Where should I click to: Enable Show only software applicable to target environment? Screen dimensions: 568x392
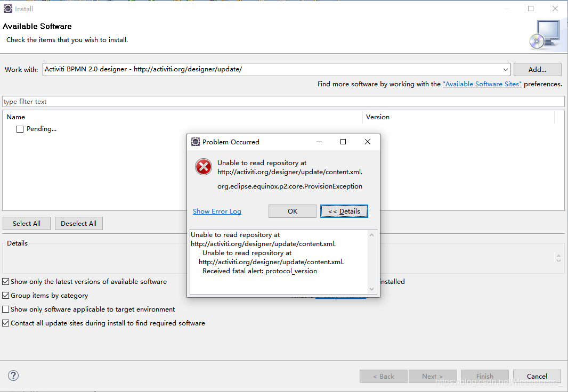point(6,309)
